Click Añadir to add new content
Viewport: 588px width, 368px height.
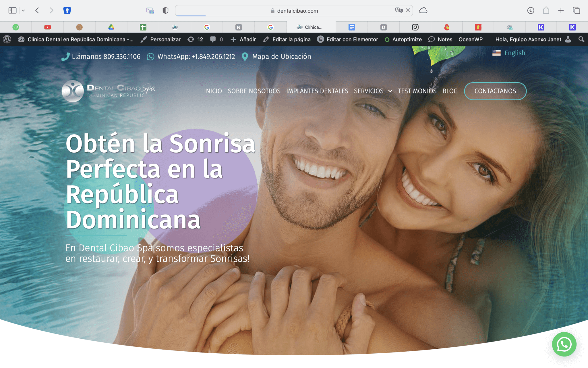click(243, 39)
